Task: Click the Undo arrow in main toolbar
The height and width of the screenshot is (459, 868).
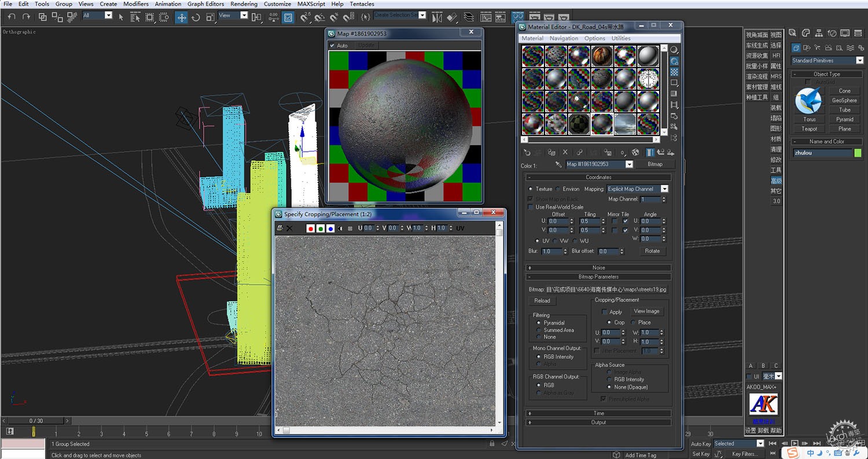Action: (11, 17)
